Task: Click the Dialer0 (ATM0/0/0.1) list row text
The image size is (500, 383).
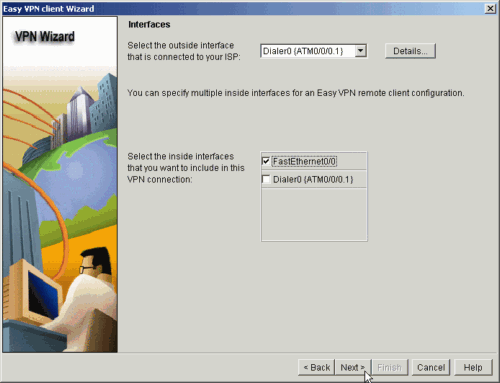Action: point(313,179)
